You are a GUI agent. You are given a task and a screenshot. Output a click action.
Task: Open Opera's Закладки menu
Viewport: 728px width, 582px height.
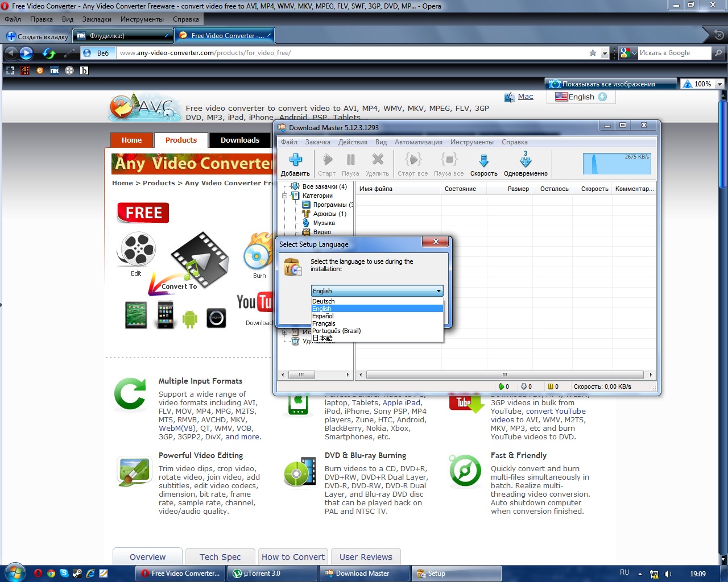tap(97, 19)
